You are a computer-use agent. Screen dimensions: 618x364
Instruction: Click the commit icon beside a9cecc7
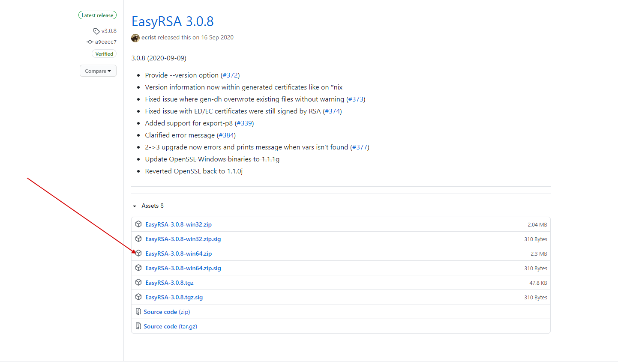click(x=90, y=42)
